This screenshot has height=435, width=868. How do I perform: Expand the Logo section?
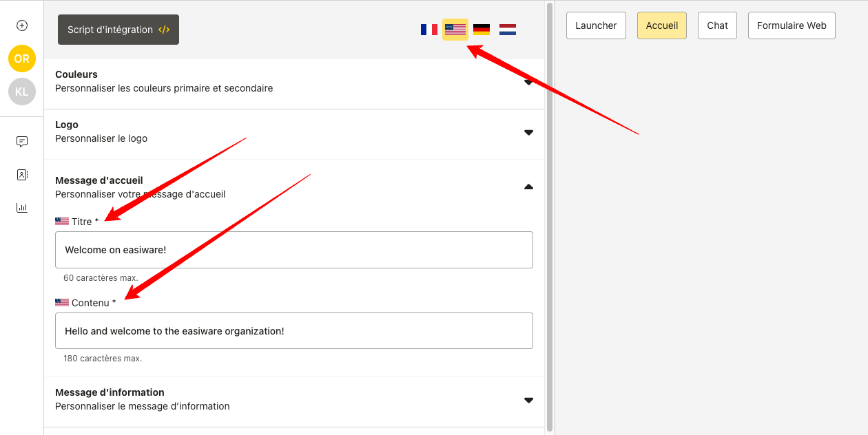click(528, 132)
